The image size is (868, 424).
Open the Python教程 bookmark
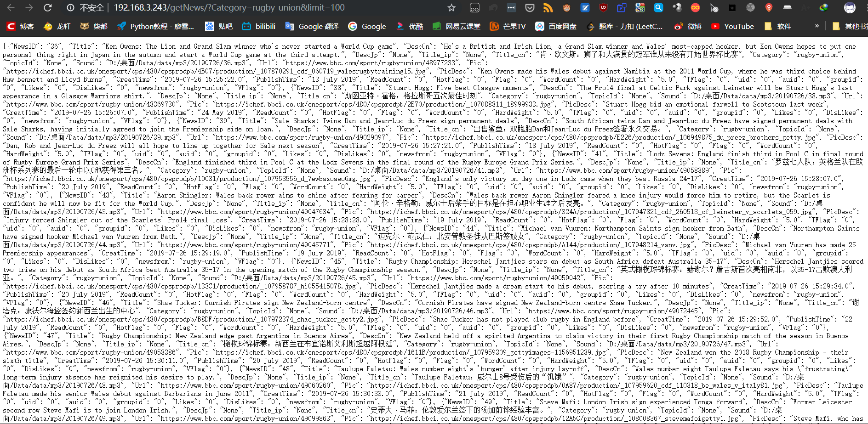155,26
